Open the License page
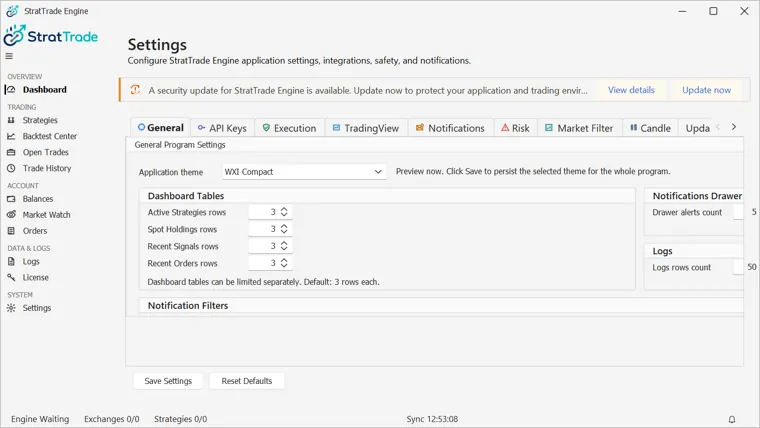Viewport: 760px width, 428px height. (x=35, y=277)
